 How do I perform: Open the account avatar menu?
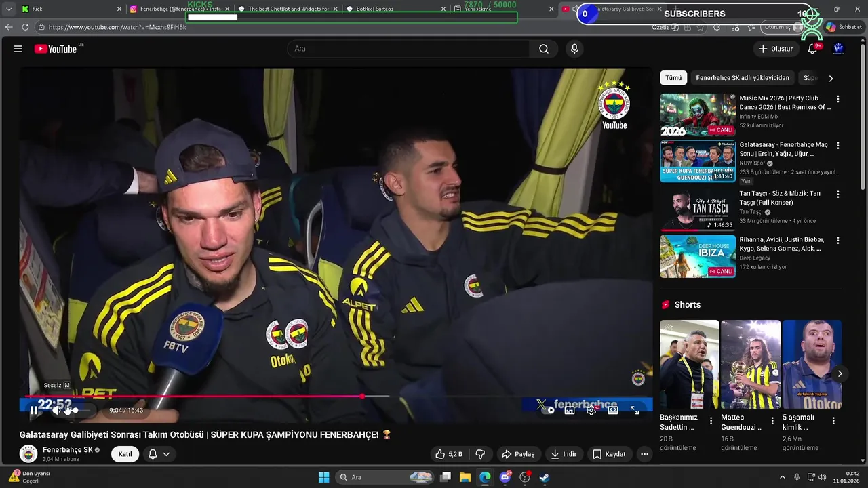(838, 49)
